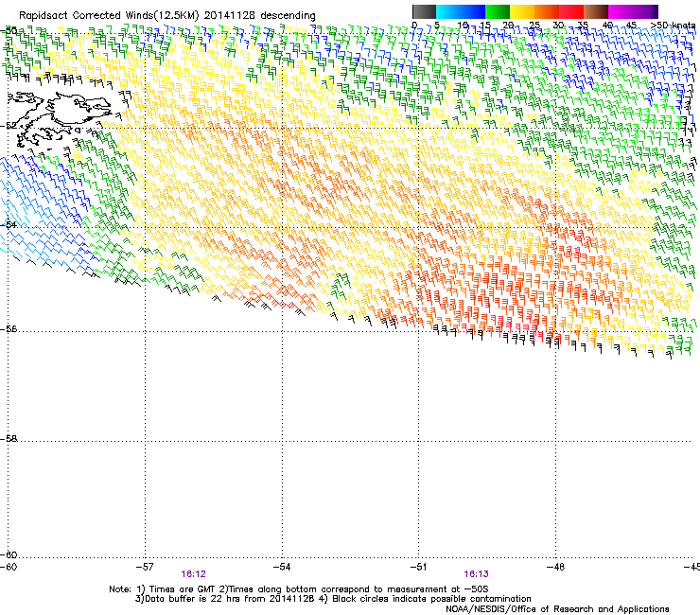Click the yellow 20–25 knots legend segment

[x=522, y=11]
